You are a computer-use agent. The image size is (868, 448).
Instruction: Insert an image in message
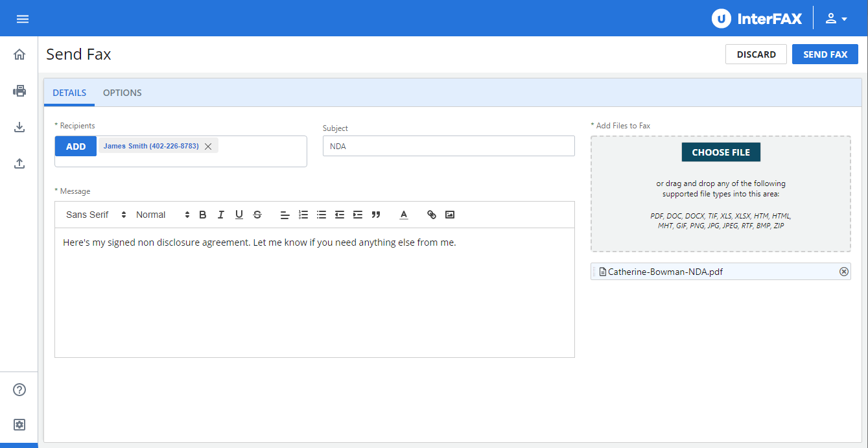450,215
